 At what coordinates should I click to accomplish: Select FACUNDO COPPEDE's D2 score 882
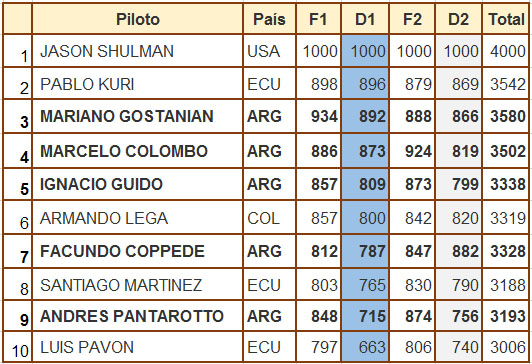click(x=459, y=251)
